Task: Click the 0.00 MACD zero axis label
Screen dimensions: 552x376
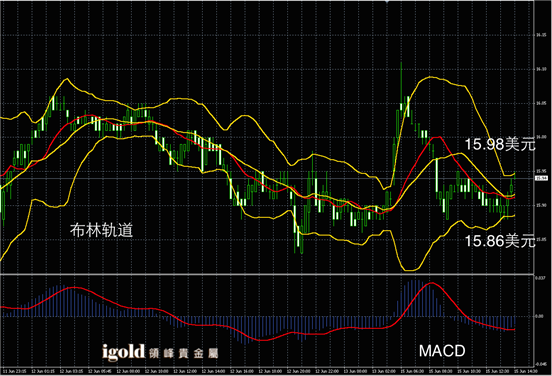Action: [539, 316]
